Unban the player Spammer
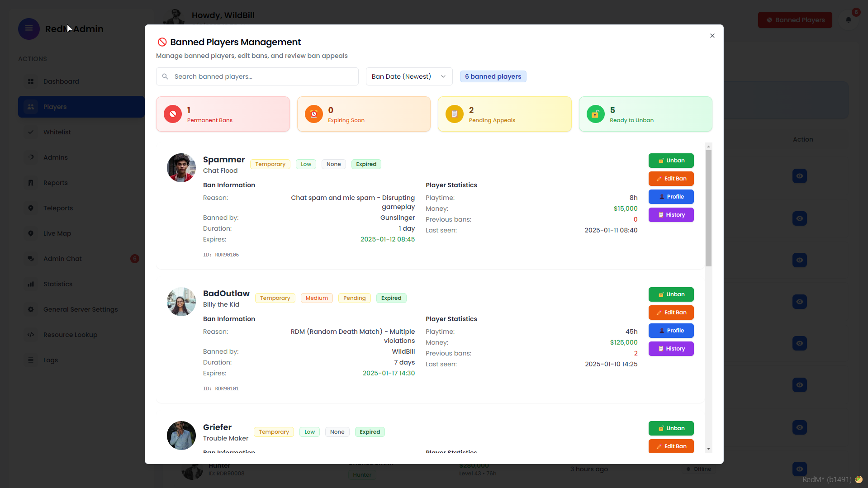This screenshot has height=488, width=868. click(671, 161)
